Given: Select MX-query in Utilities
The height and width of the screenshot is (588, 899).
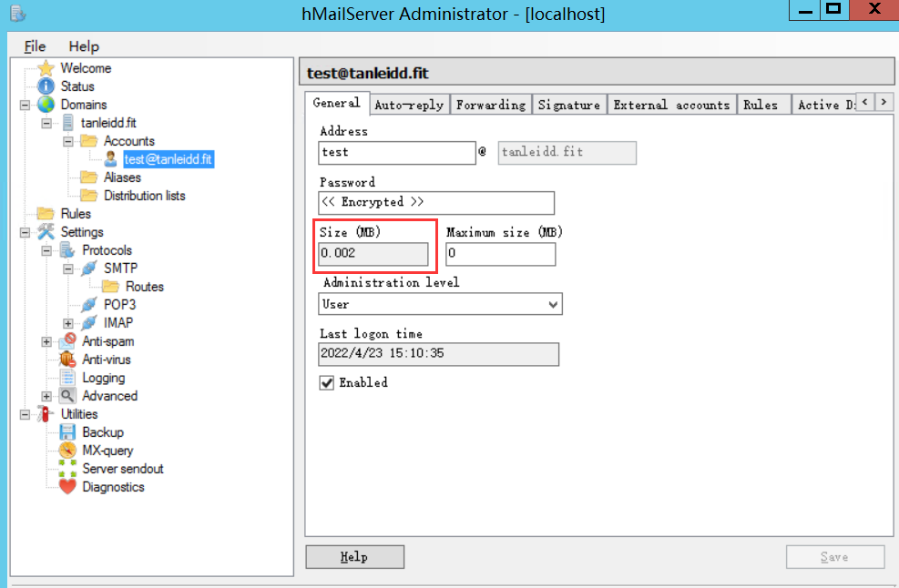Looking at the screenshot, I should click(x=107, y=451).
